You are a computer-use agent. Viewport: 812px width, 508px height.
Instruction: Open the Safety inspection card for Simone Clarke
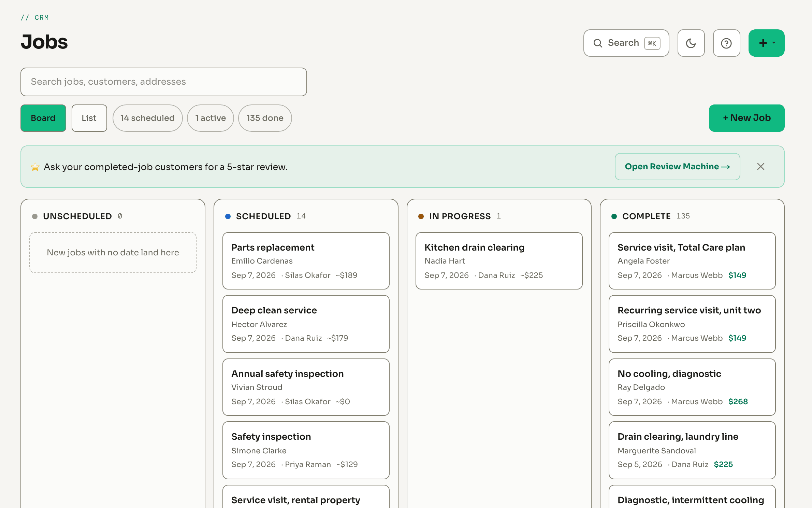coord(306,450)
